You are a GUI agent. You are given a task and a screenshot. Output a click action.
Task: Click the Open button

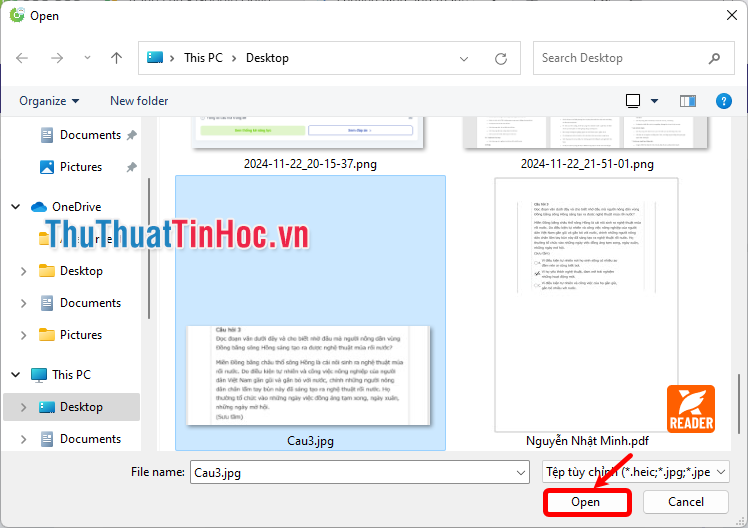(587, 502)
